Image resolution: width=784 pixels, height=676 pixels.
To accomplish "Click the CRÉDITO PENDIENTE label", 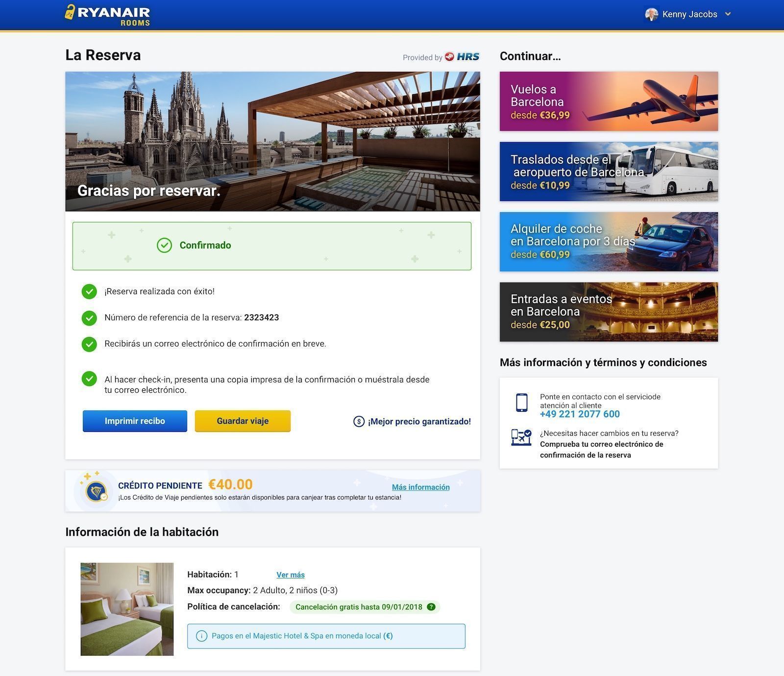I will pyautogui.click(x=160, y=485).
